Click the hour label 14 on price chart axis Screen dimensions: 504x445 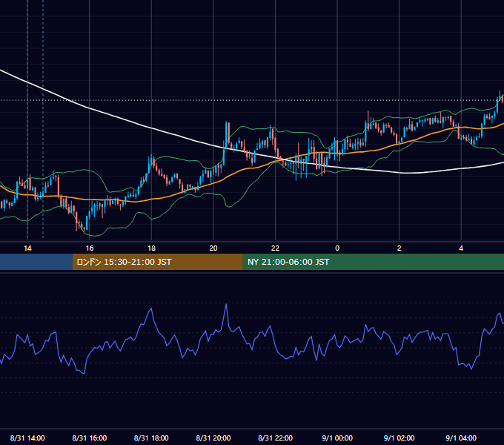point(27,248)
